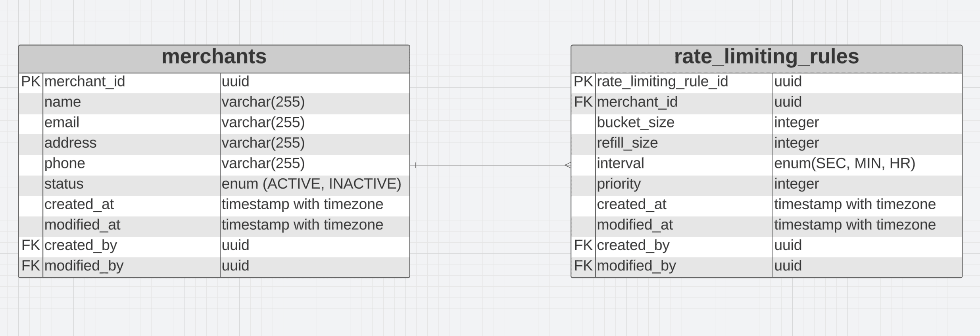Select the phone field in merchants
Viewport: 980px width, 336px height.
[65, 164]
